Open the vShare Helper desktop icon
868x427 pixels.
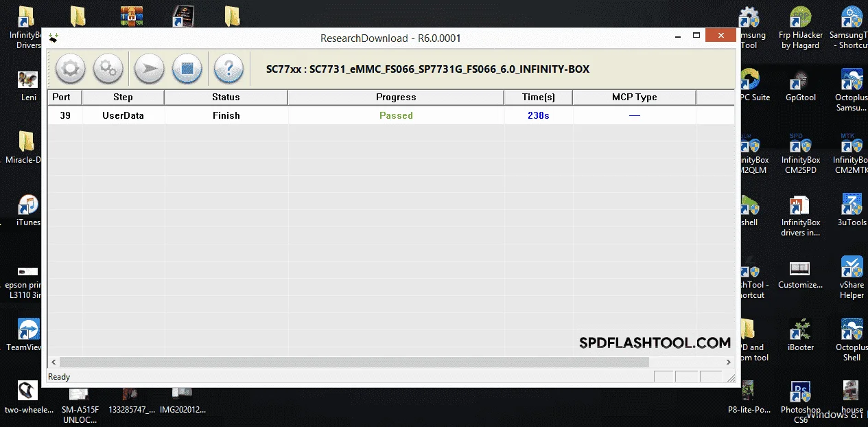(852, 277)
